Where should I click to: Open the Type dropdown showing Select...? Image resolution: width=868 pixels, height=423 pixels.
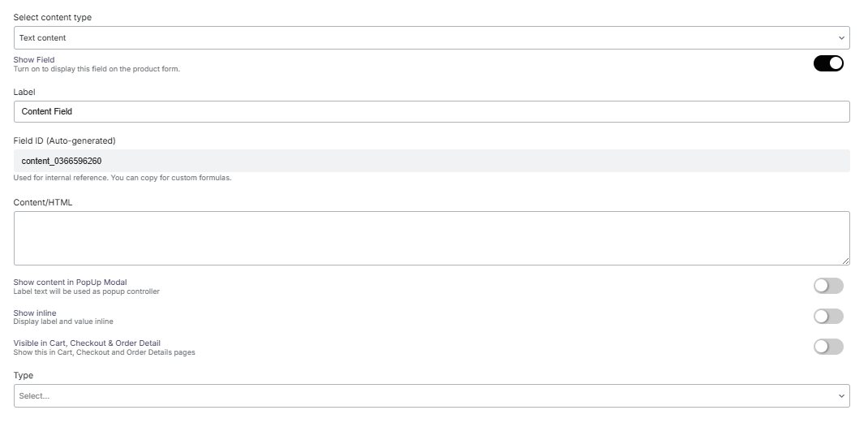tap(430, 395)
